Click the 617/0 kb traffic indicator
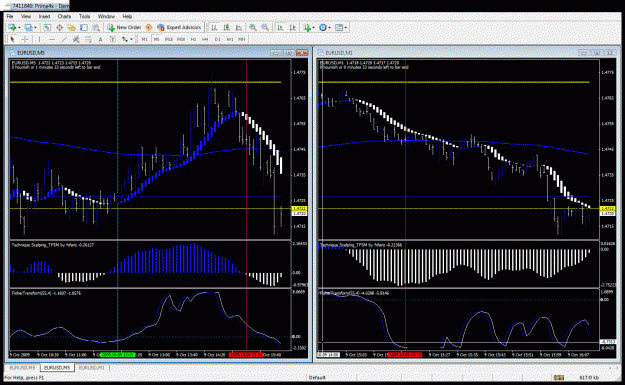Image resolution: width=625 pixels, height=385 pixels. click(x=589, y=377)
